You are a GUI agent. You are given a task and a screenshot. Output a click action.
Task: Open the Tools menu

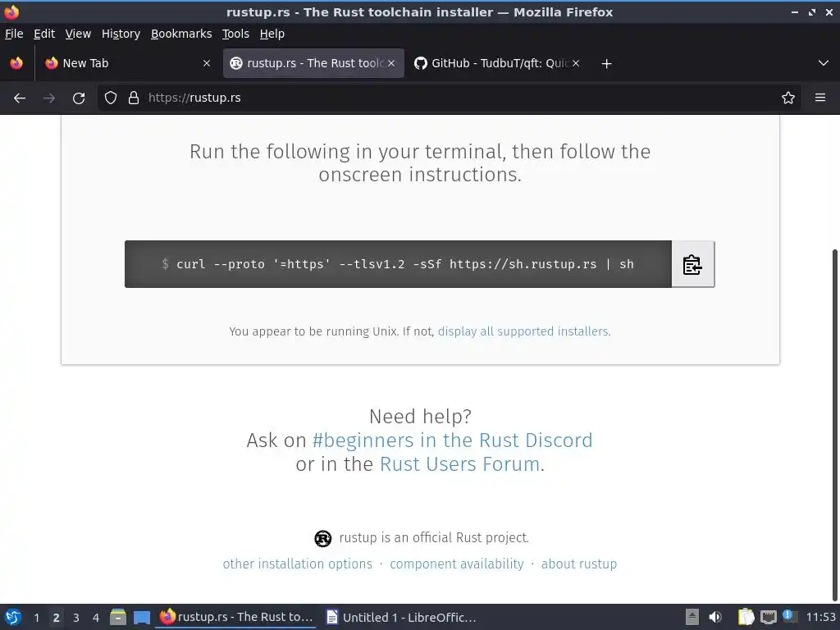point(235,34)
